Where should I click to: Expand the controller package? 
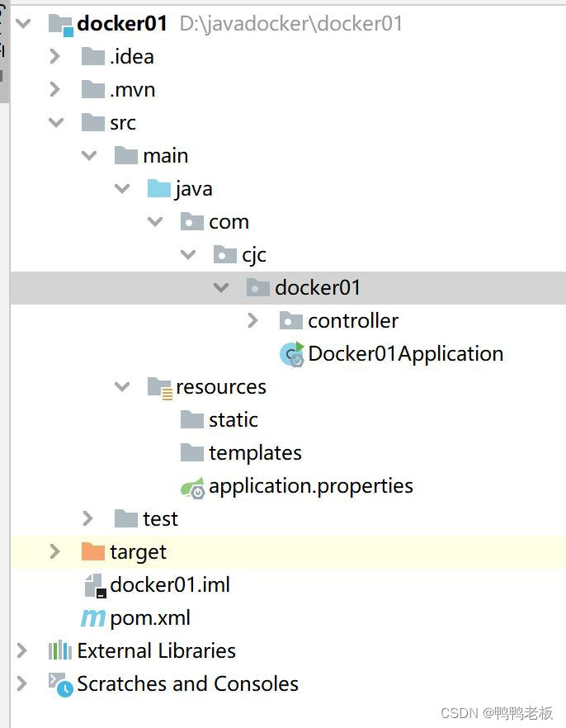point(253,320)
